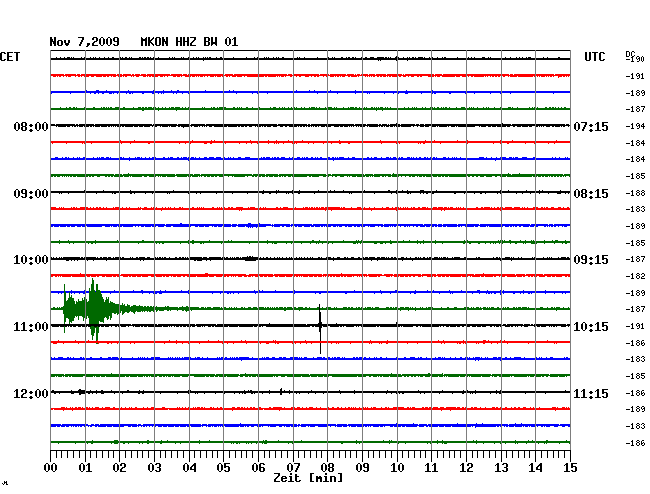Select minute 08 on the time axis
This screenshot has width=650, height=494.
[327, 467]
